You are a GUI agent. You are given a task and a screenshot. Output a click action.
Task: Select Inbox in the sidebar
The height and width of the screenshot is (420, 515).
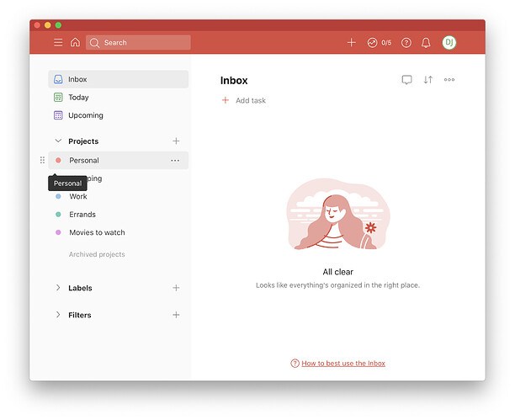pyautogui.click(x=119, y=79)
